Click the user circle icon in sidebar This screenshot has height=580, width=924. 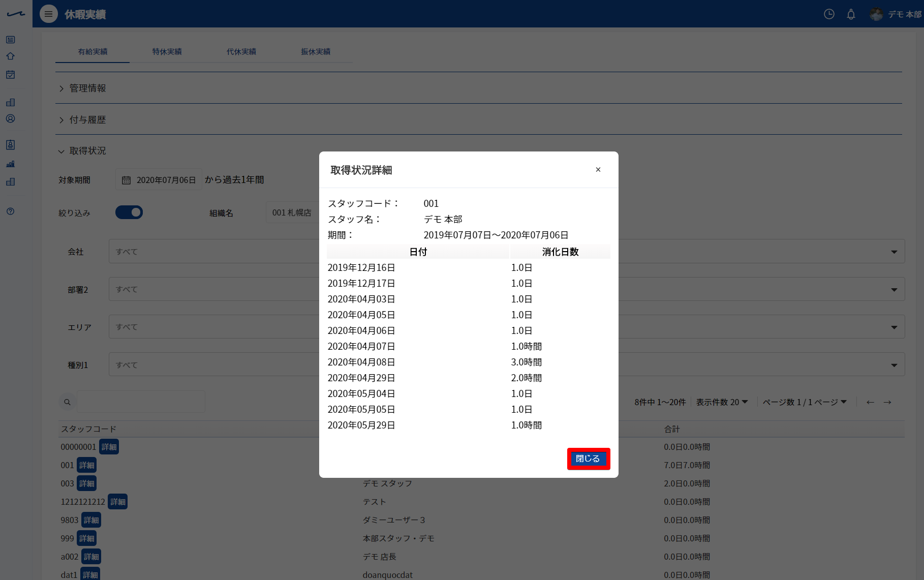pos(11,118)
